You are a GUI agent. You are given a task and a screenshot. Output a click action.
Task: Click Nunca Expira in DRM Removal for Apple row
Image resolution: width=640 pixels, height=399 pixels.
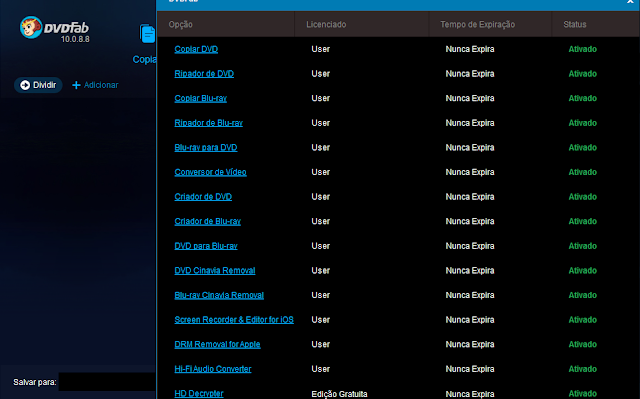click(x=470, y=344)
